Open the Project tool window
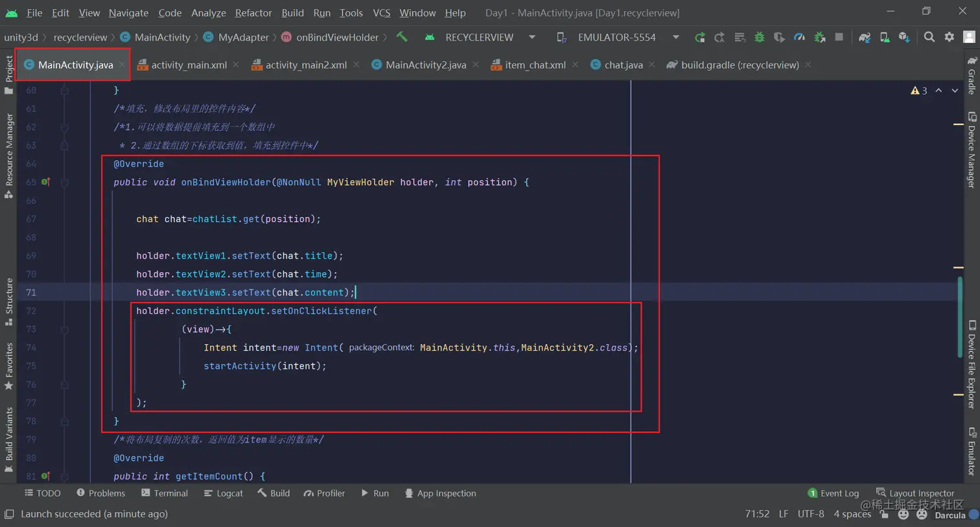The image size is (980, 527). pos(8,74)
